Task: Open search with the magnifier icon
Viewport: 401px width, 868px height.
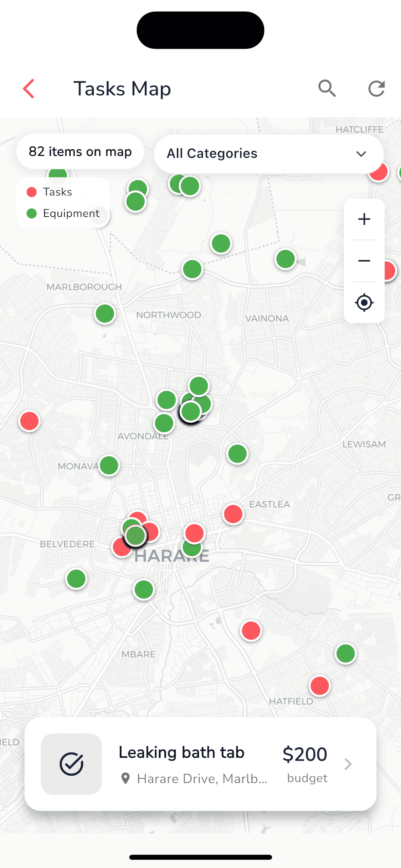Action: [327, 88]
